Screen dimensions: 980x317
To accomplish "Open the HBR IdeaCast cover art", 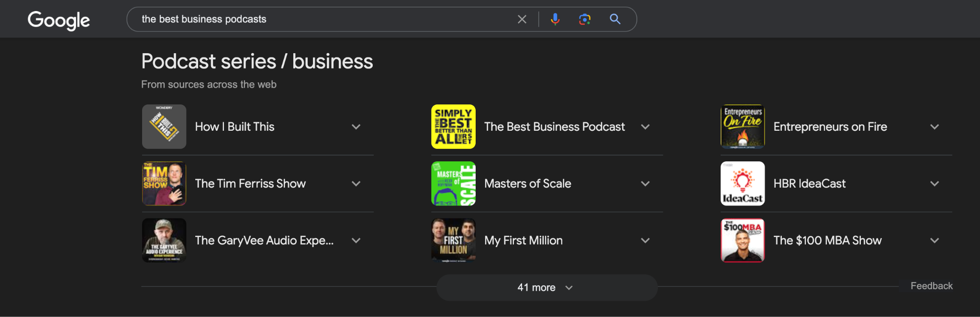I will (743, 183).
